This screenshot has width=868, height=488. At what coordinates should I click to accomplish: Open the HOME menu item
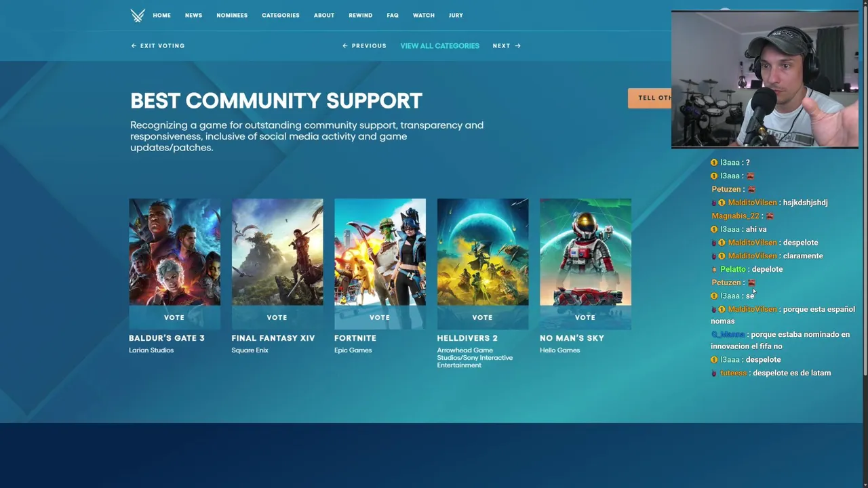coord(161,16)
